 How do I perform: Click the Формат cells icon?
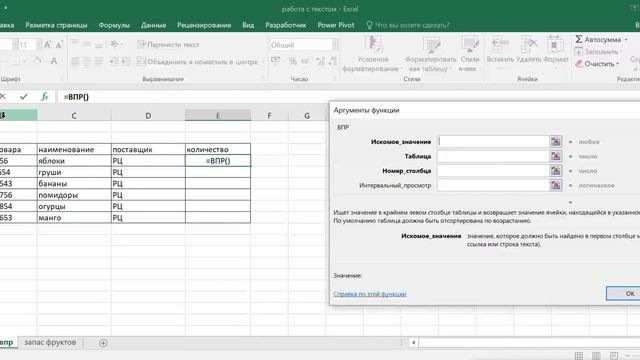(x=556, y=44)
